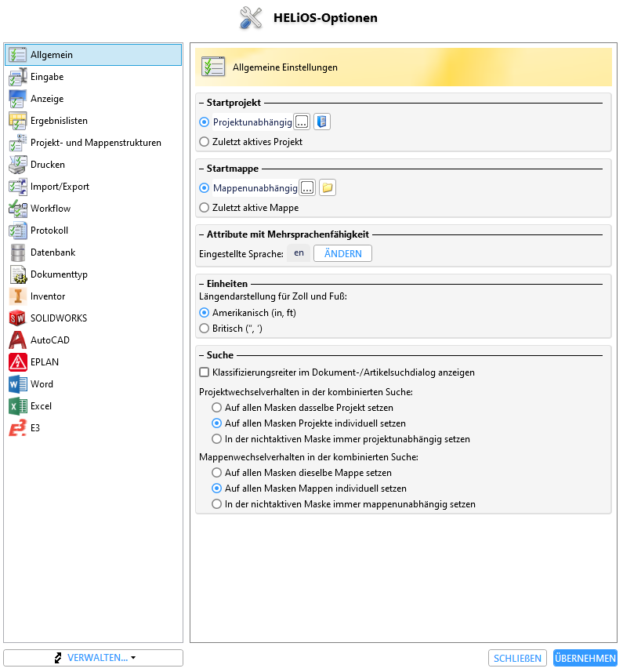The width and height of the screenshot is (623, 672).
Task: Select Auf allen Masken dieselbe Mappe setzen
Action: point(216,473)
